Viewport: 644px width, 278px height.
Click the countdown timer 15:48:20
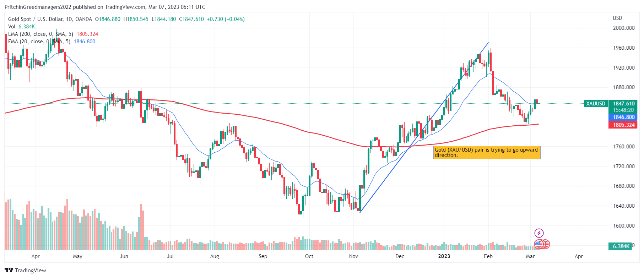click(x=623, y=110)
